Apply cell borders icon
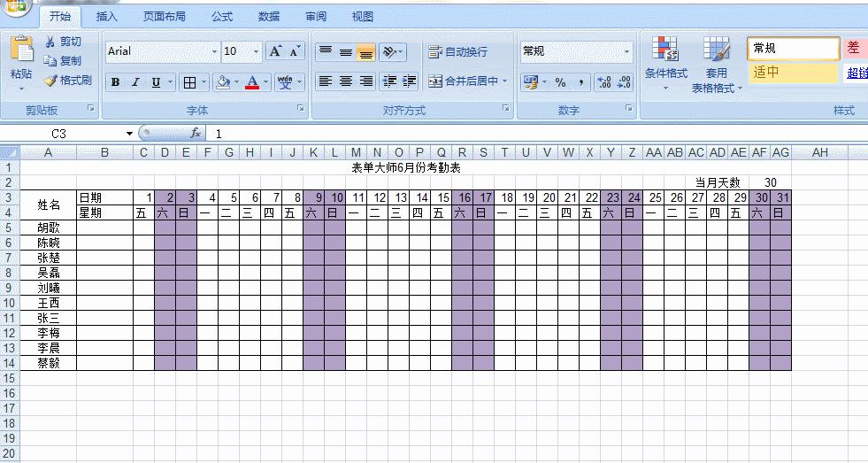The height and width of the screenshot is (463, 868). click(190, 82)
